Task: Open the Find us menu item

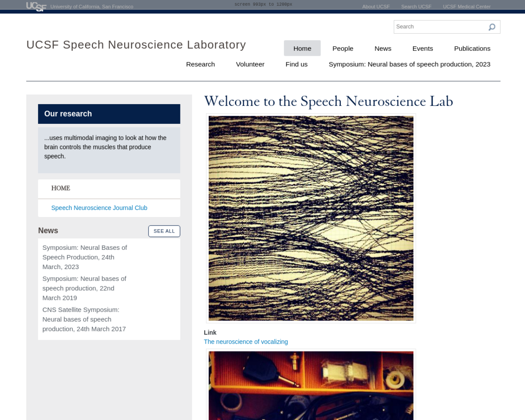Action: point(297,64)
